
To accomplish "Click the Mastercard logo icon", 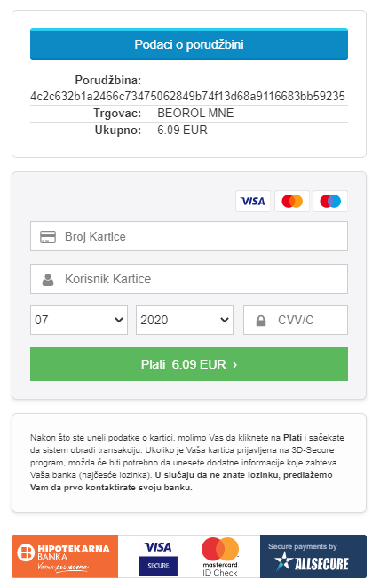I will 292,202.
